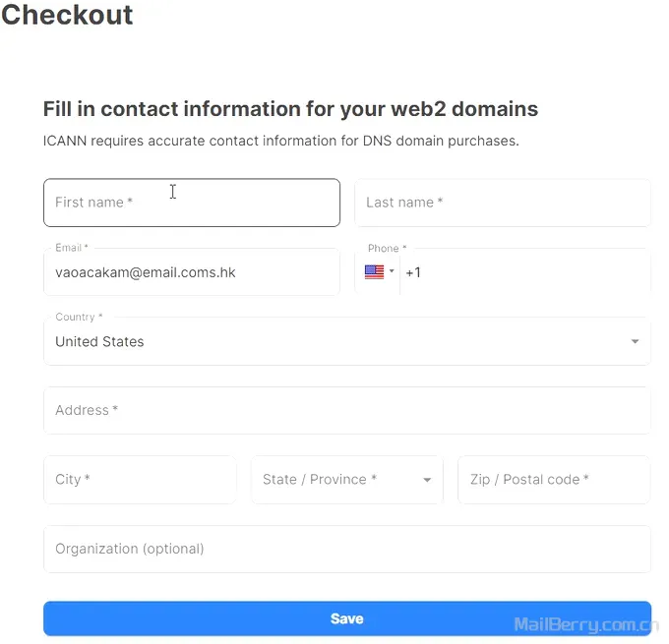Screen dimensions: 669x644
Task: Click the US flag icon in Phone field
Action: [x=374, y=272]
